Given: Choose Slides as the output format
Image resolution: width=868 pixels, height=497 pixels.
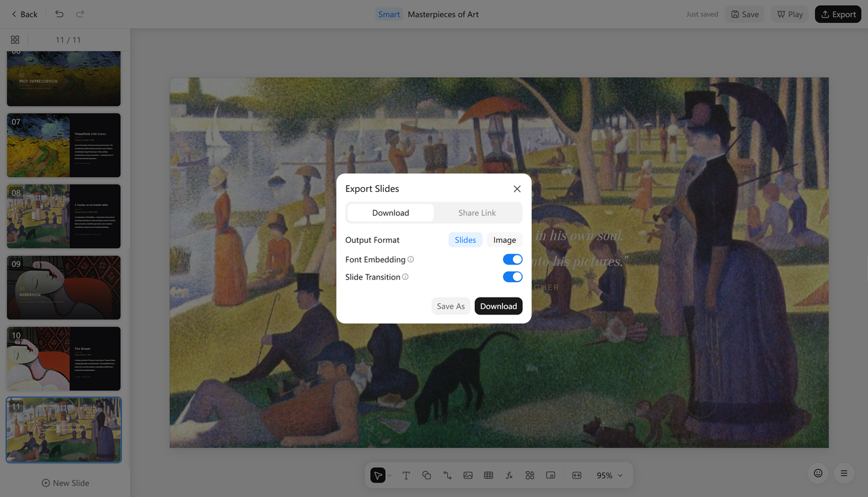Looking at the screenshot, I should pyautogui.click(x=465, y=240).
